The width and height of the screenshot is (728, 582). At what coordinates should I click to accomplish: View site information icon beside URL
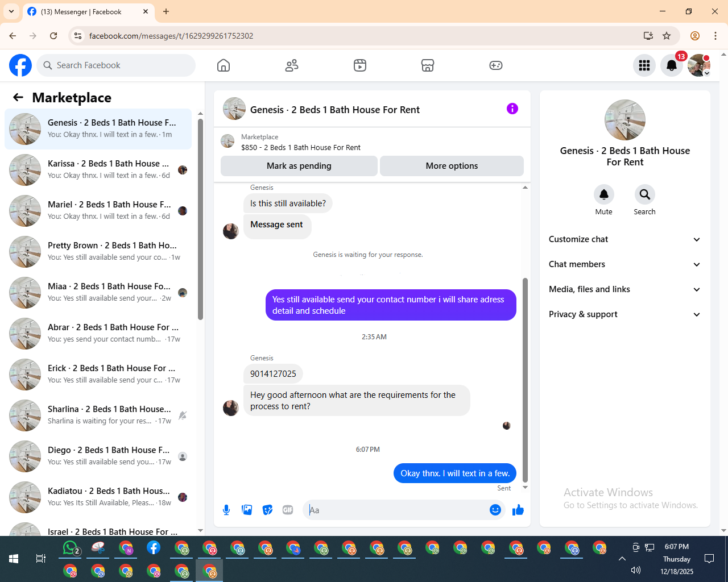[78, 36]
